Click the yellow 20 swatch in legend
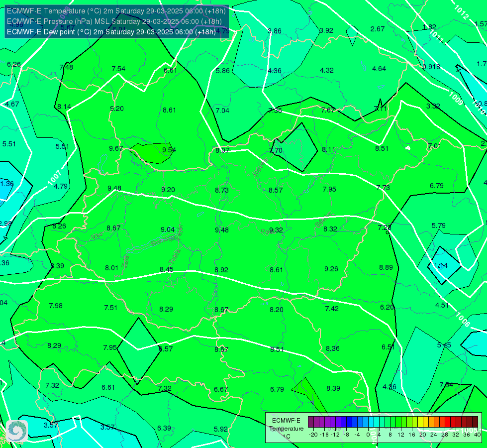This screenshot has height=448, width=487. tap(420, 422)
